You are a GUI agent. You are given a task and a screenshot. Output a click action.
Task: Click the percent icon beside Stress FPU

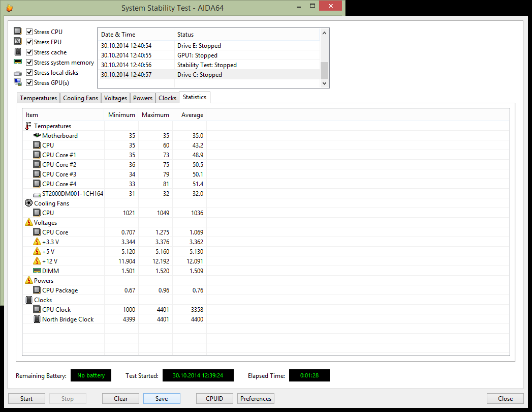coord(18,41)
